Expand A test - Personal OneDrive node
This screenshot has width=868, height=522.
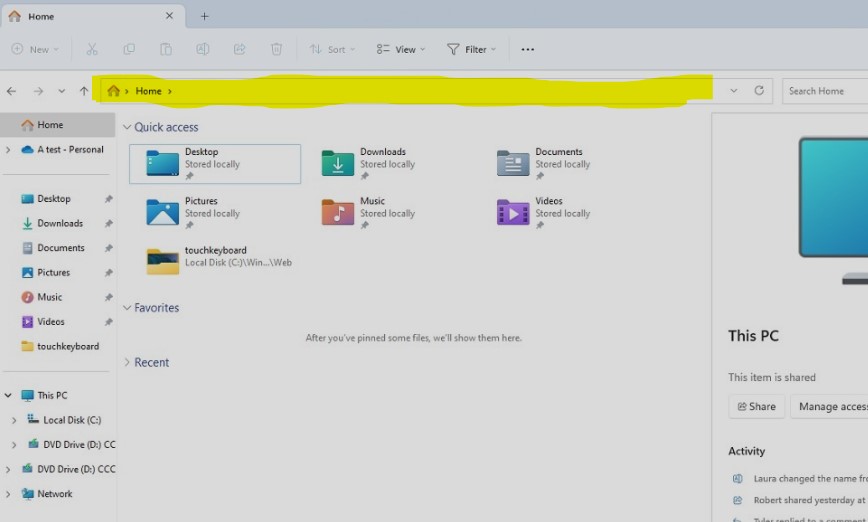point(8,149)
